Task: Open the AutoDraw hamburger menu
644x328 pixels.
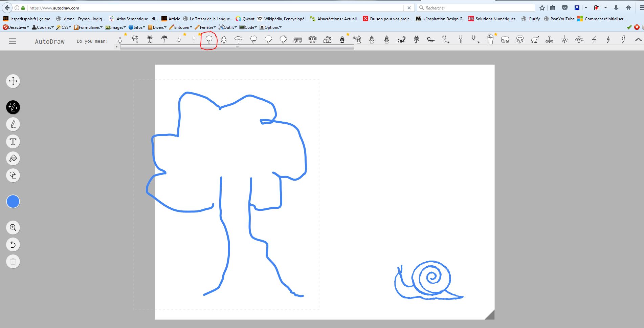Action: click(13, 41)
